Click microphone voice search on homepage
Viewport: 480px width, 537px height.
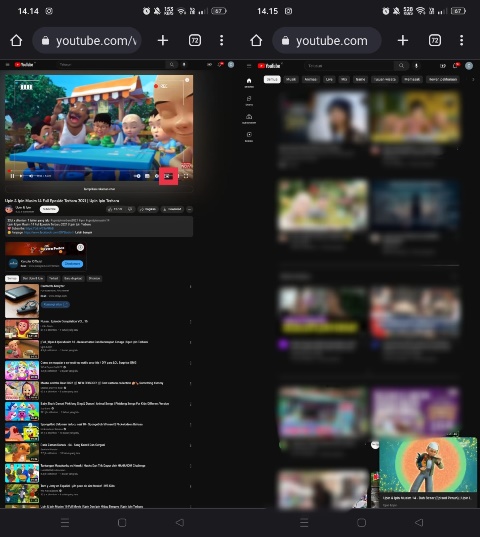(x=416, y=66)
